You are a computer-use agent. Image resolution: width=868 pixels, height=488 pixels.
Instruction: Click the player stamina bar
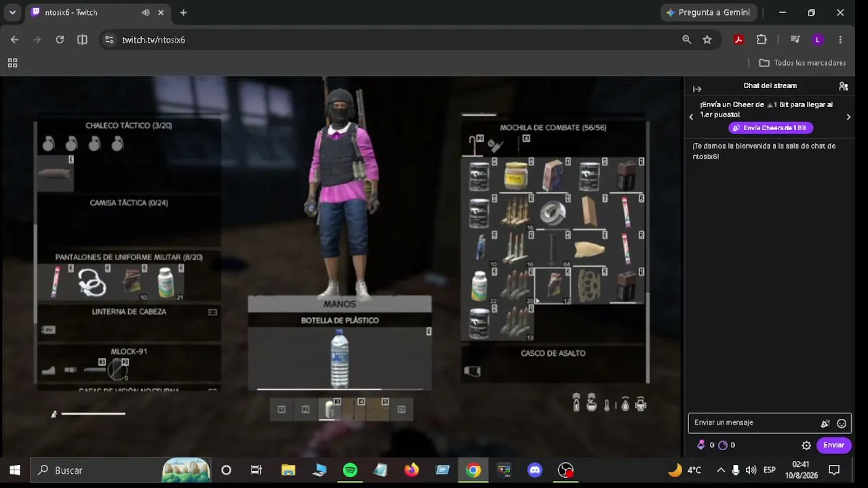coord(94,413)
